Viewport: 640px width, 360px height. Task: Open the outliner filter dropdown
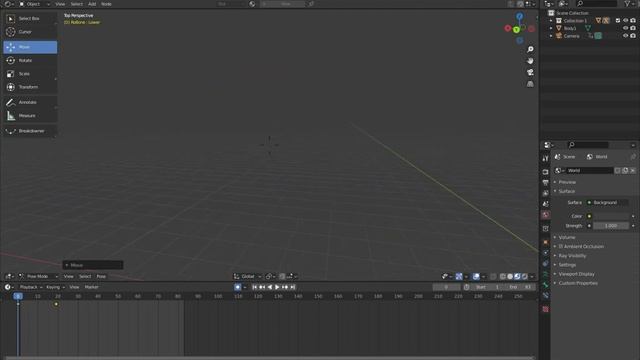point(629,4)
